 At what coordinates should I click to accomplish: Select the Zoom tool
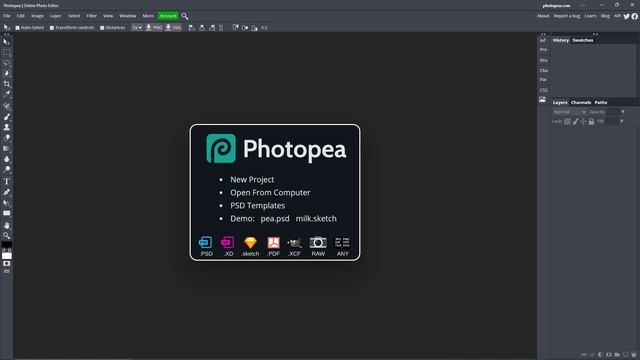tap(7, 236)
